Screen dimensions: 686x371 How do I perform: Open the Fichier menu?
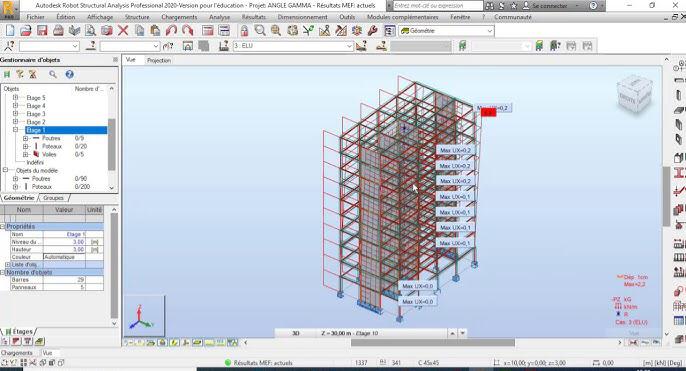pyautogui.click(x=35, y=17)
